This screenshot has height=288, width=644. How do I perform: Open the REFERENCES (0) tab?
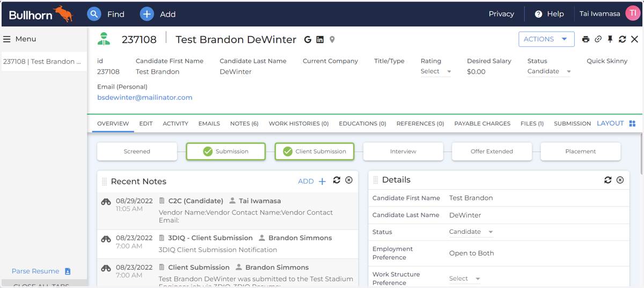point(420,124)
